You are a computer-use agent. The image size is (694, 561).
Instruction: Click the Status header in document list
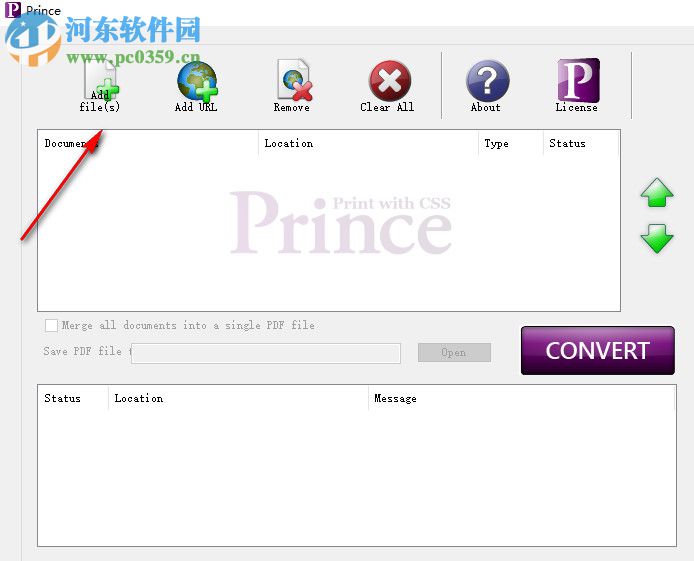pyautogui.click(x=581, y=143)
